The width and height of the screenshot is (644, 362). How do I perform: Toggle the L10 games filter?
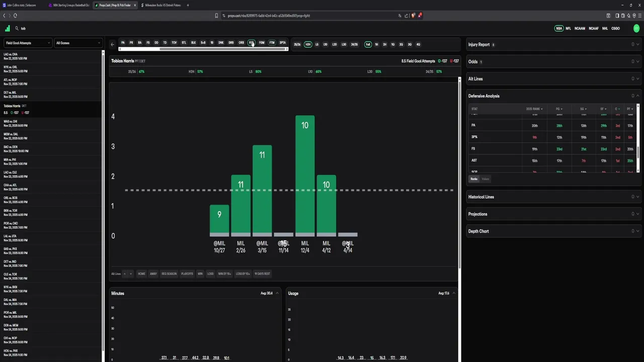pos(326,44)
